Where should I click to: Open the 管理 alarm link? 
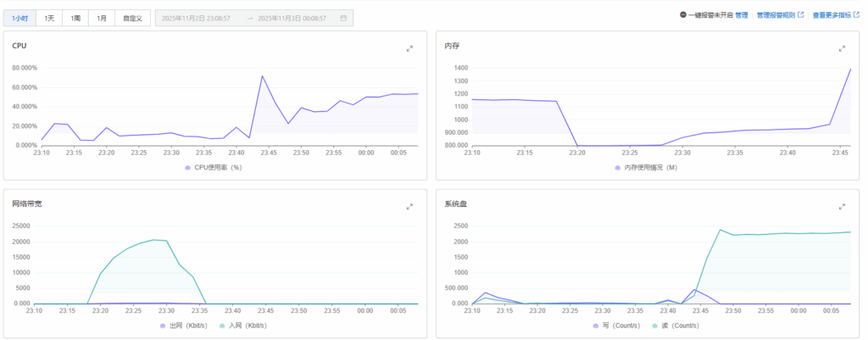pos(742,15)
